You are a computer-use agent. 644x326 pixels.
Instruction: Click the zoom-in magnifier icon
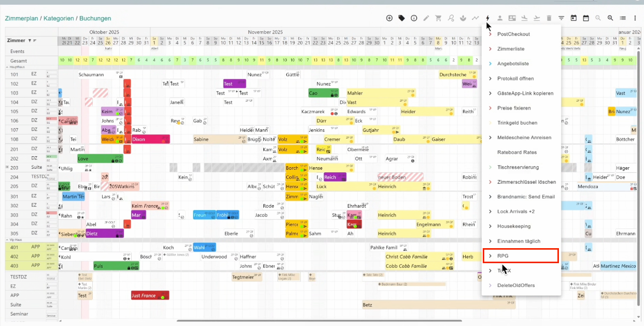point(610,18)
